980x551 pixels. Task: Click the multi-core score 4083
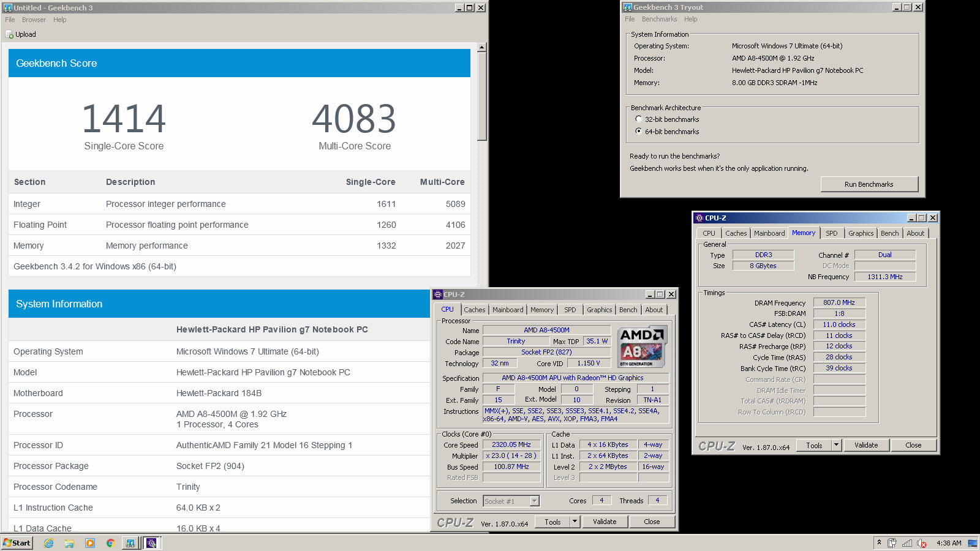pyautogui.click(x=354, y=119)
